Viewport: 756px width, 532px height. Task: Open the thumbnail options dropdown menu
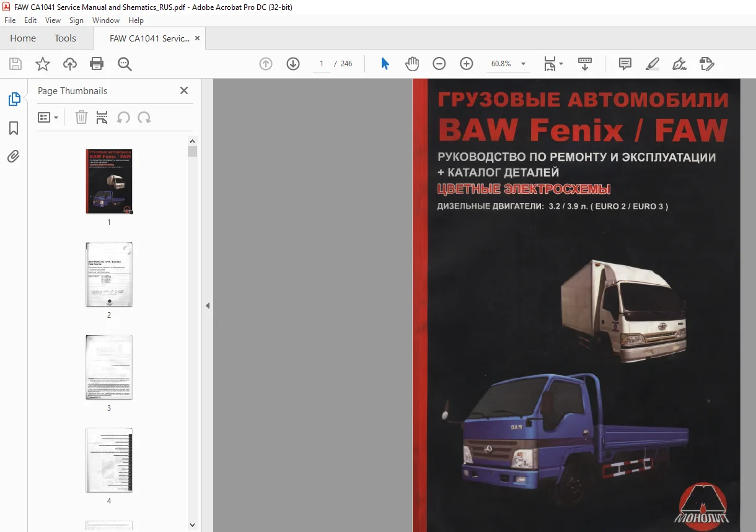click(48, 118)
